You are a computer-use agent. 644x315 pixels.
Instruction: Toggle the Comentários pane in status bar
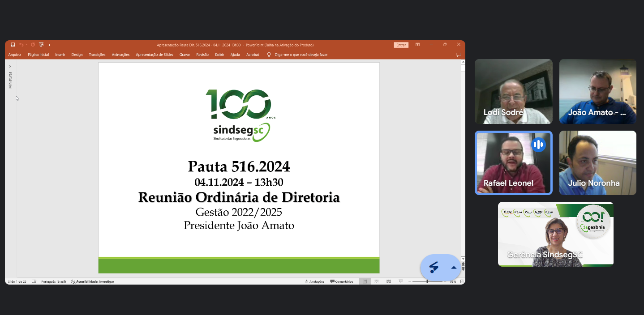click(342, 281)
